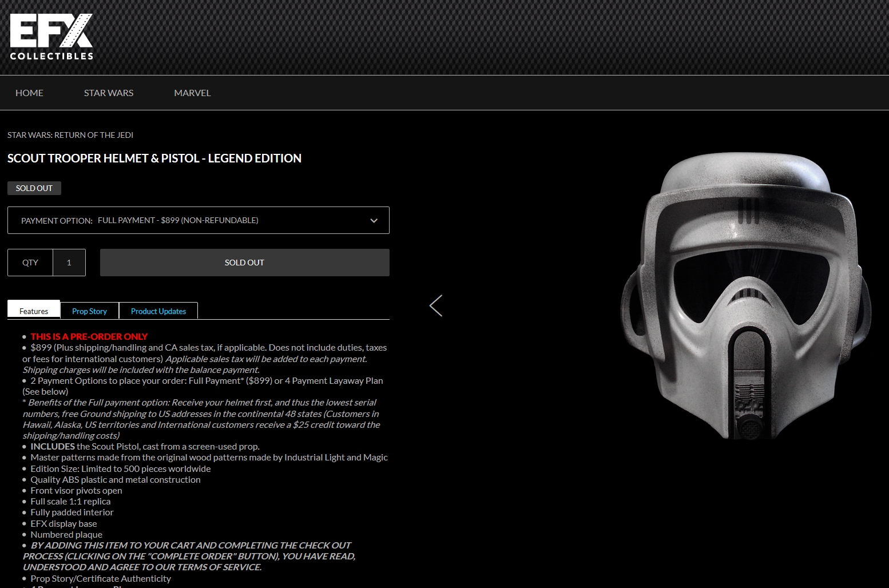Click 'Quality ABS plastic and metal construction' text
Image resolution: width=889 pixels, height=588 pixels.
pyautogui.click(x=116, y=479)
